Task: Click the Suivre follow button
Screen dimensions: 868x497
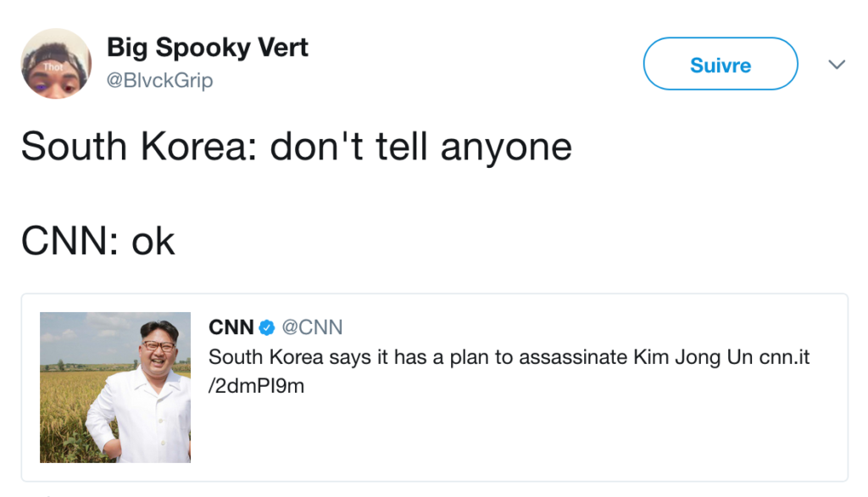Action: pos(720,64)
